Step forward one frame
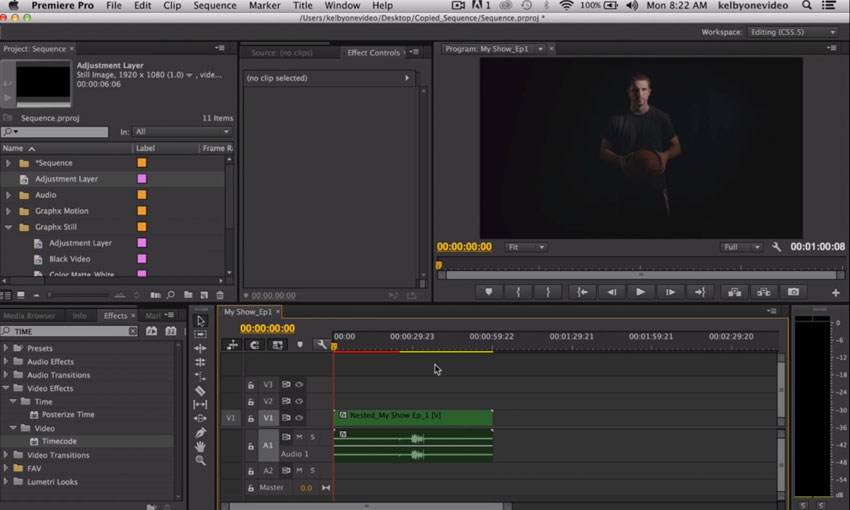 click(x=670, y=292)
